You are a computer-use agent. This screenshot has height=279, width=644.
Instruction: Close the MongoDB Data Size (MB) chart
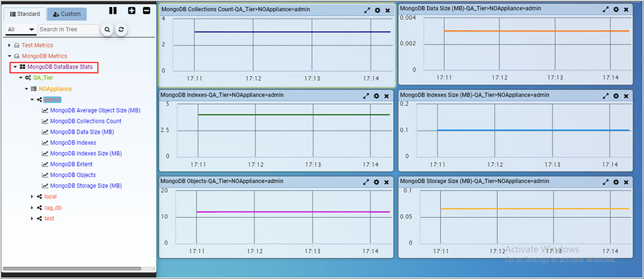(626, 10)
